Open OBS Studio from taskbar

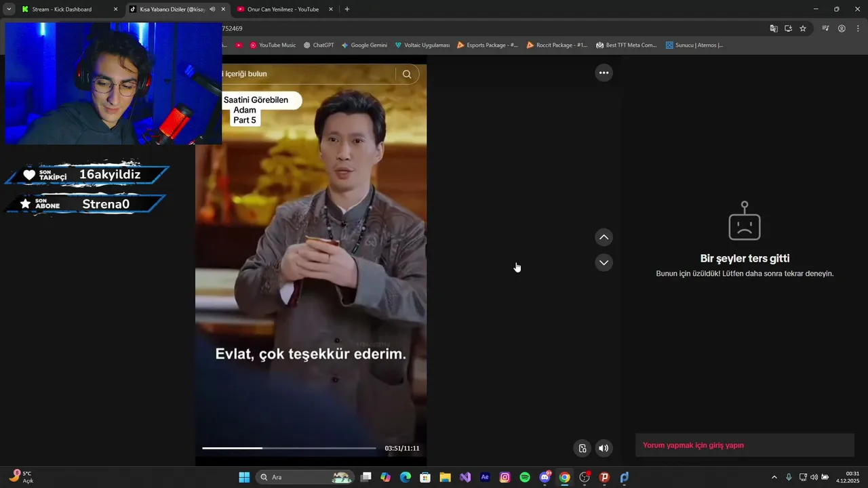(585, 477)
